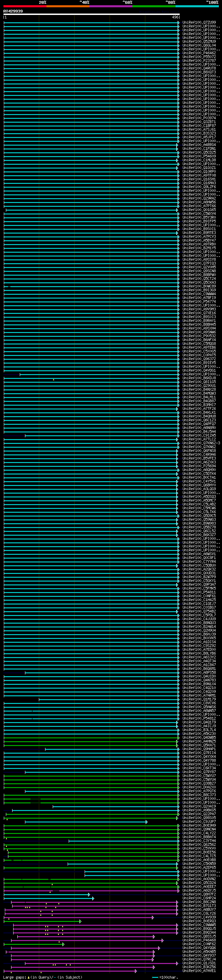This screenshot has height=980, width=222.
Task: Select the UniRef100_P54812 hit label
Action: coord(199,719)
